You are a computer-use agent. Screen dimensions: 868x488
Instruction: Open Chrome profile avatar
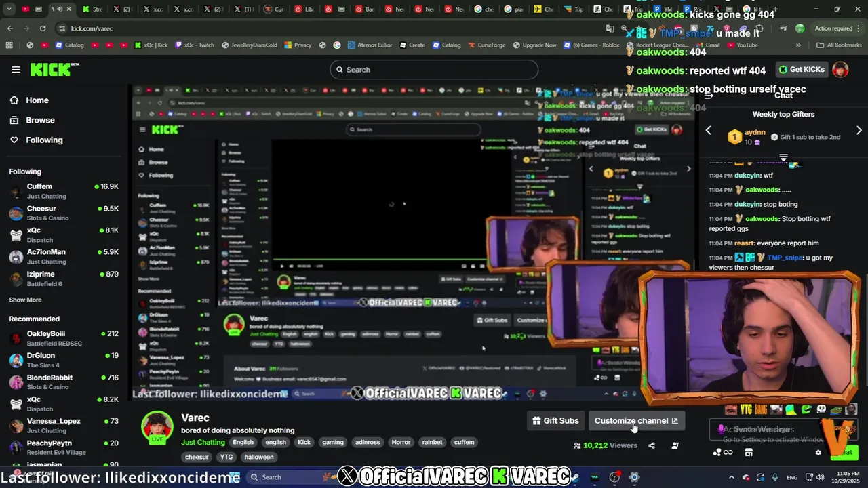[800, 28]
